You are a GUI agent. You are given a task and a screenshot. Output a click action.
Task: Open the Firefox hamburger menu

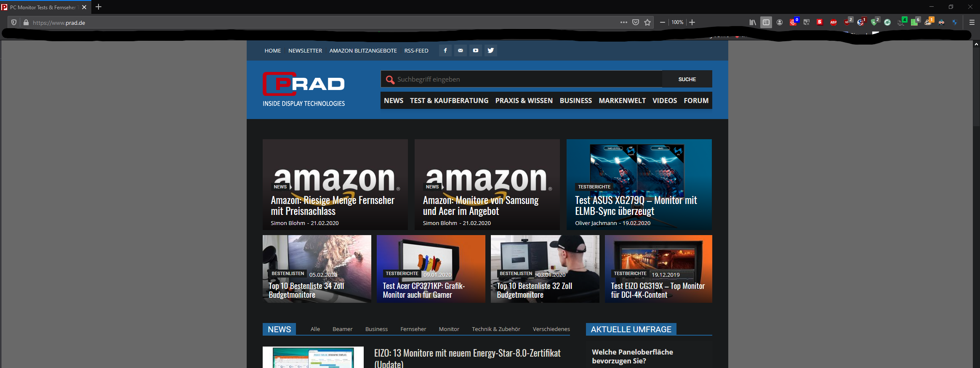pyautogui.click(x=972, y=22)
